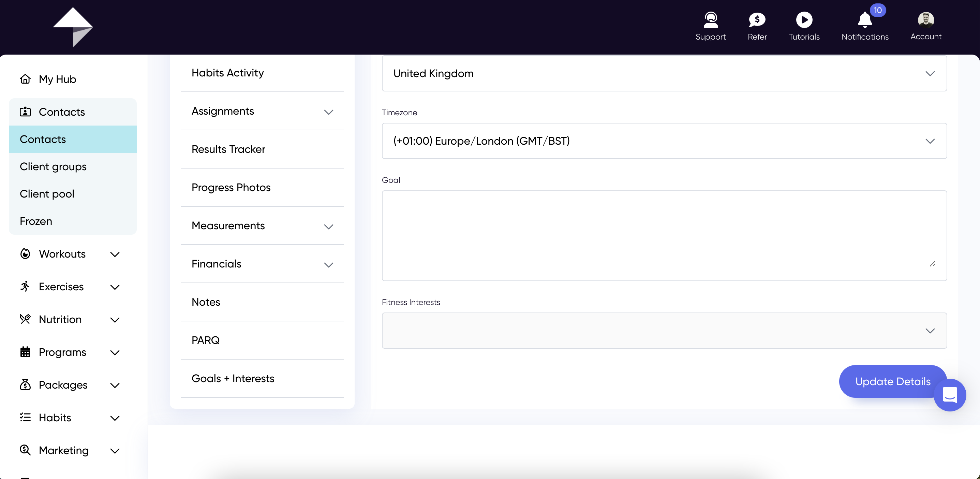The width and height of the screenshot is (980, 479).
Task: Open the United Kingdom country dropdown
Action: [x=664, y=73]
